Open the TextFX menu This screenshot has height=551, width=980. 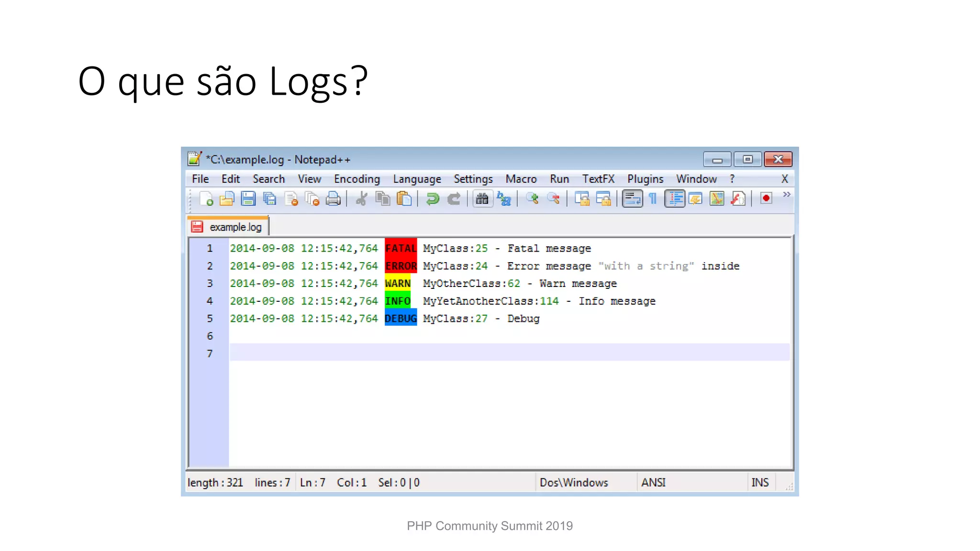[x=598, y=179]
